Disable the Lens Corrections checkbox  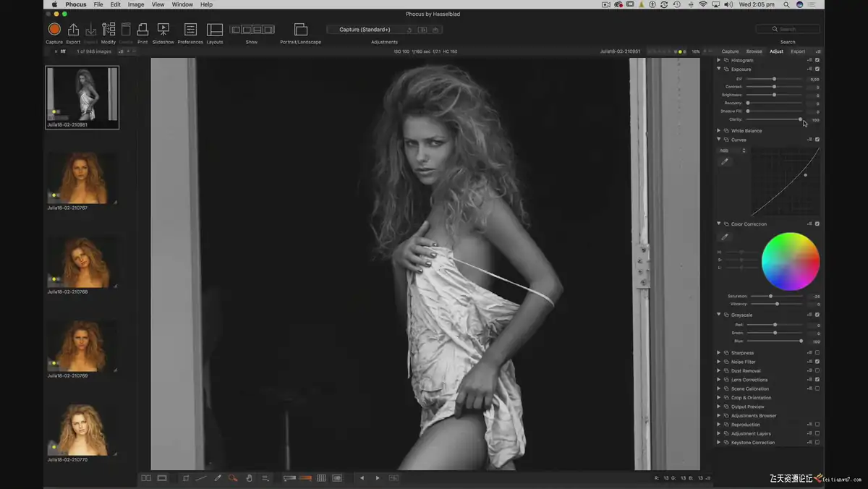[x=817, y=380]
